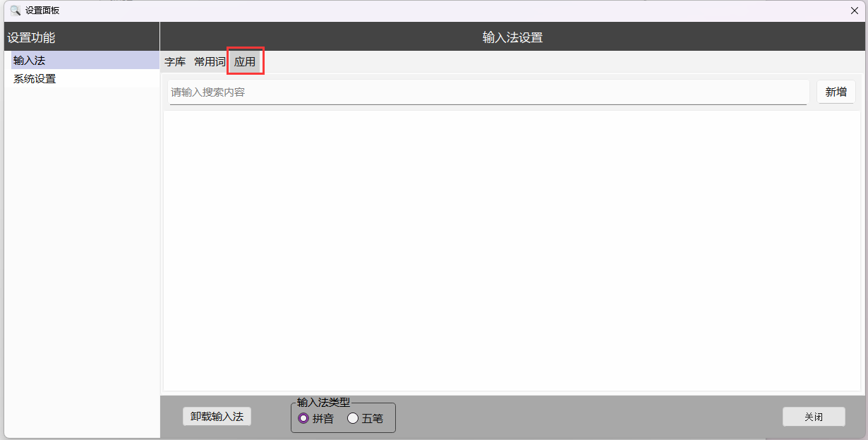Focus the 请输入搜索内容 search field
This screenshot has width=868, height=440.
(488, 92)
